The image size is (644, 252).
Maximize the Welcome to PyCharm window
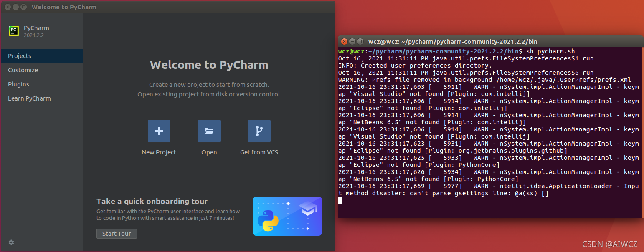point(23,7)
